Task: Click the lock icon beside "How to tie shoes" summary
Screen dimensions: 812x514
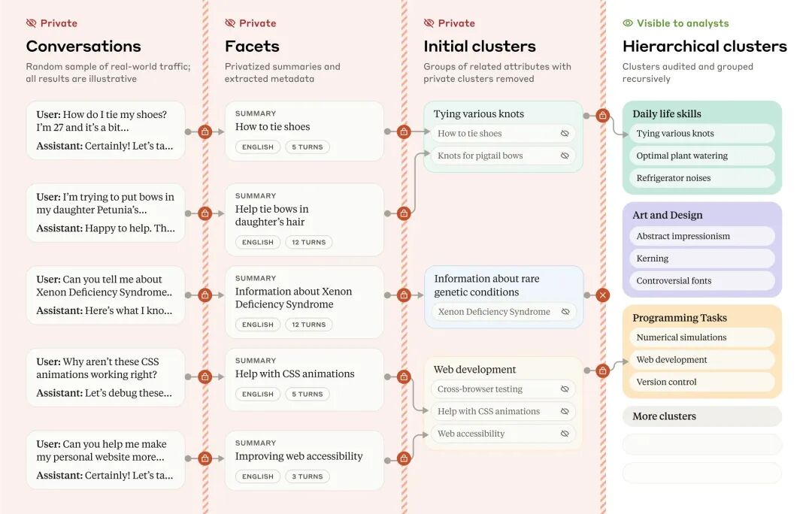Action: [404, 132]
